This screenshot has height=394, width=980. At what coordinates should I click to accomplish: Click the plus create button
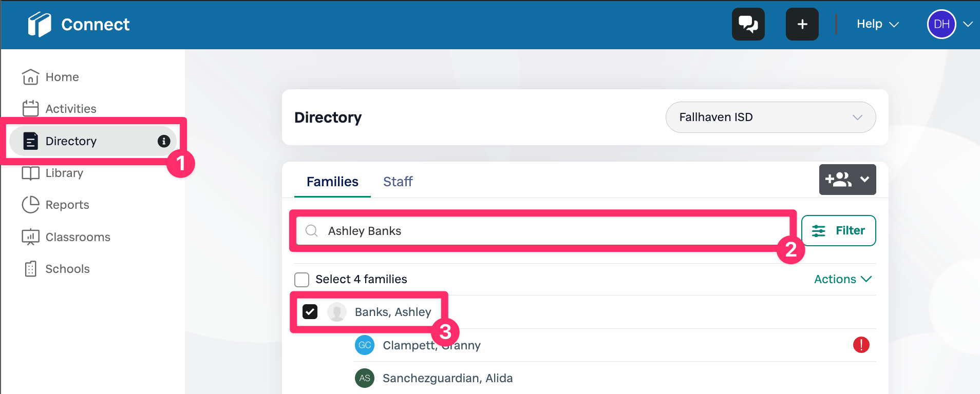point(802,24)
